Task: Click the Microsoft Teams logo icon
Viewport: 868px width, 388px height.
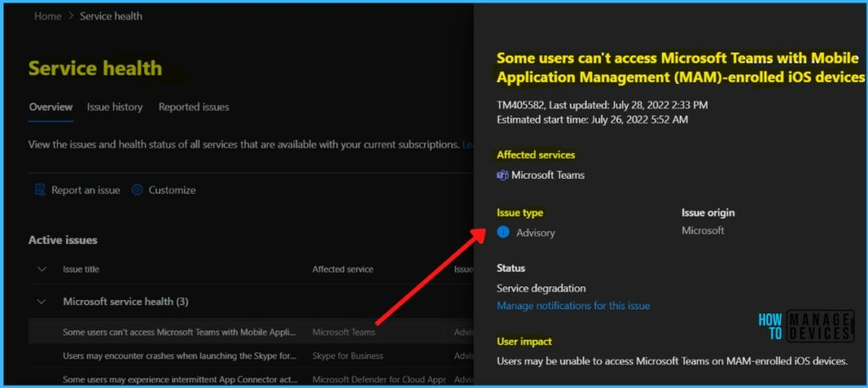Action: tap(503, 175)
